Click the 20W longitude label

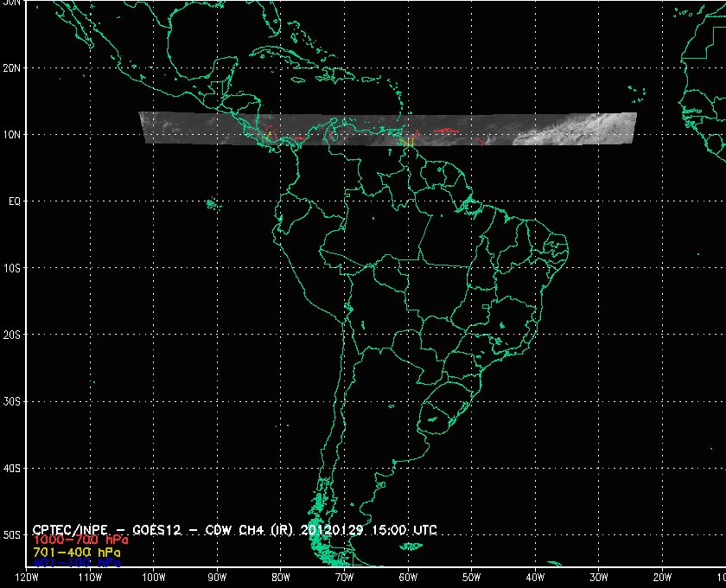pos(662,577)
